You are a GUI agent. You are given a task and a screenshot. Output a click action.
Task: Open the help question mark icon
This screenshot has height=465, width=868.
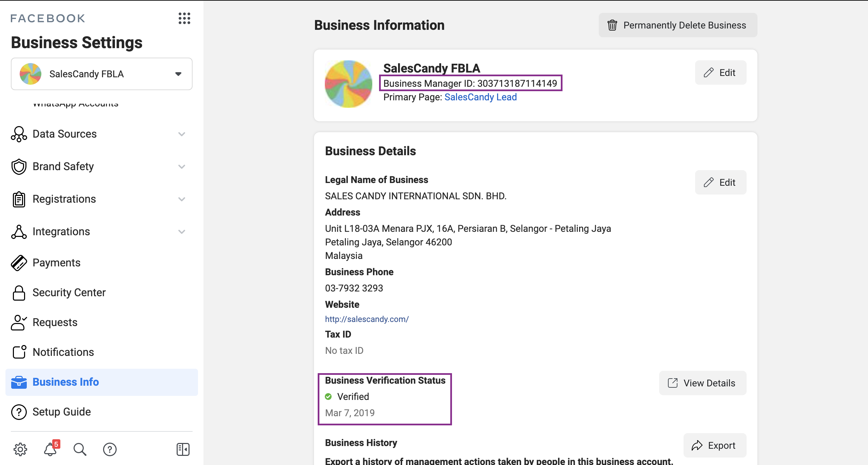tap(110, 449)
